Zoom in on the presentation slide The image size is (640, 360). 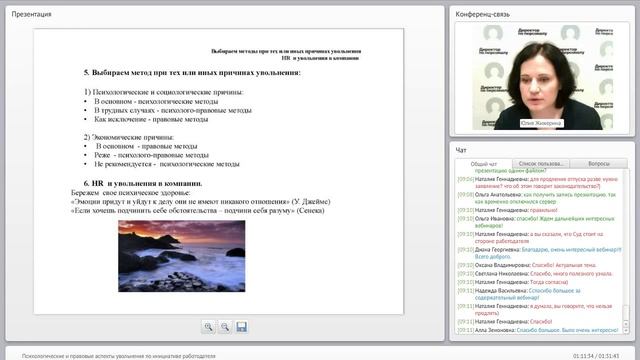[209, 327]
